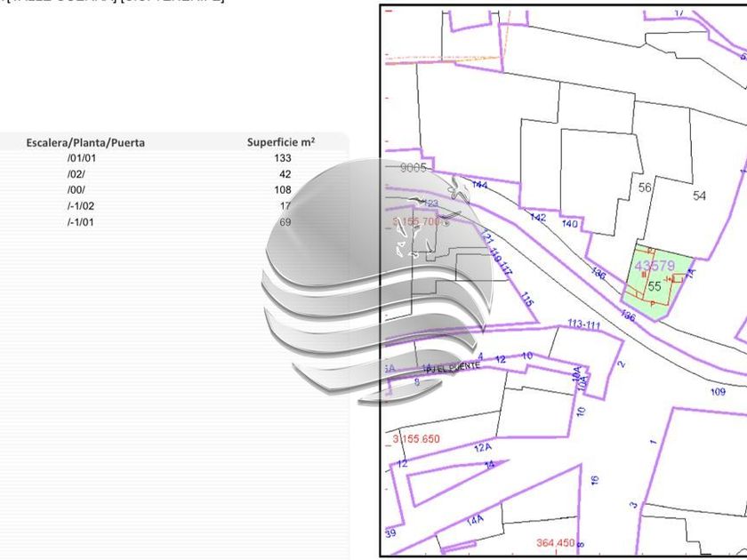
Task: Click the green highlighted parcel 55 on map
Action: [656, 283]
